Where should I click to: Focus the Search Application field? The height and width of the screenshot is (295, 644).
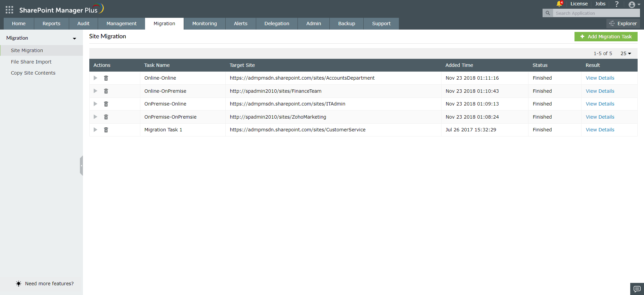596,13
